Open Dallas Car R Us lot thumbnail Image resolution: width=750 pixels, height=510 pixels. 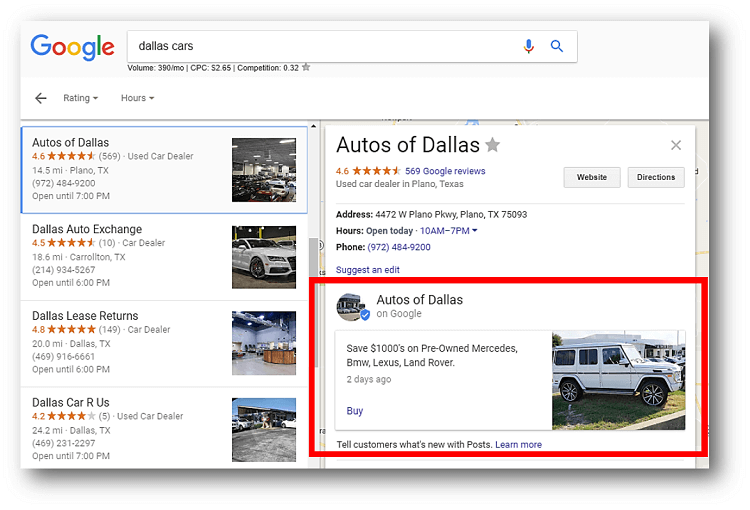point(264,430)
